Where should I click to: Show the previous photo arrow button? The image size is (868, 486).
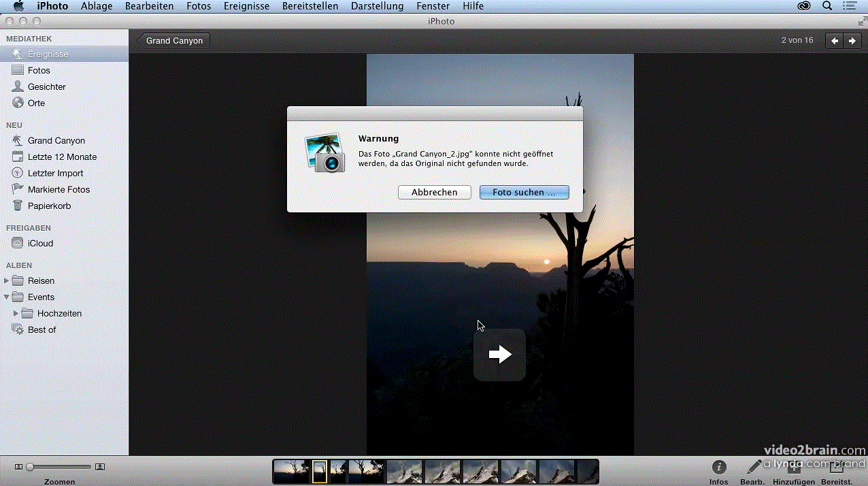(834, 41)
